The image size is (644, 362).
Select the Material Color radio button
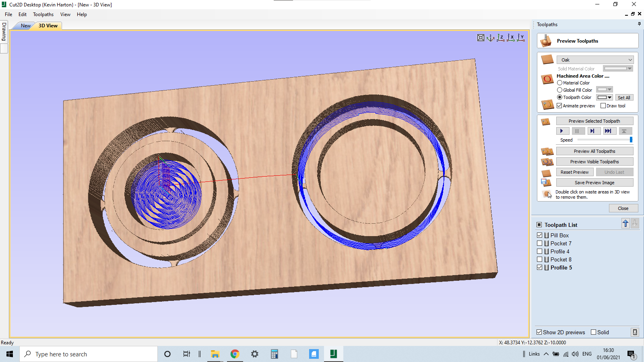click(559, 82)
